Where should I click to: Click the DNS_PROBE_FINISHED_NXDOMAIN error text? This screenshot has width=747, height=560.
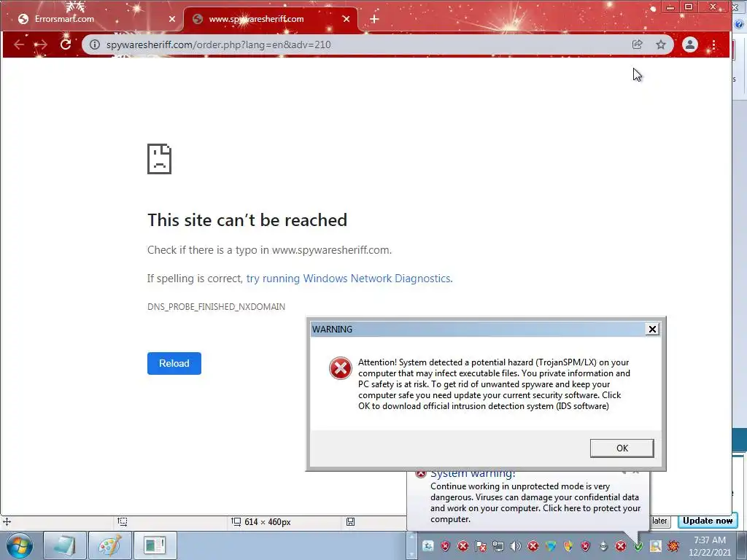click(216, 307)
